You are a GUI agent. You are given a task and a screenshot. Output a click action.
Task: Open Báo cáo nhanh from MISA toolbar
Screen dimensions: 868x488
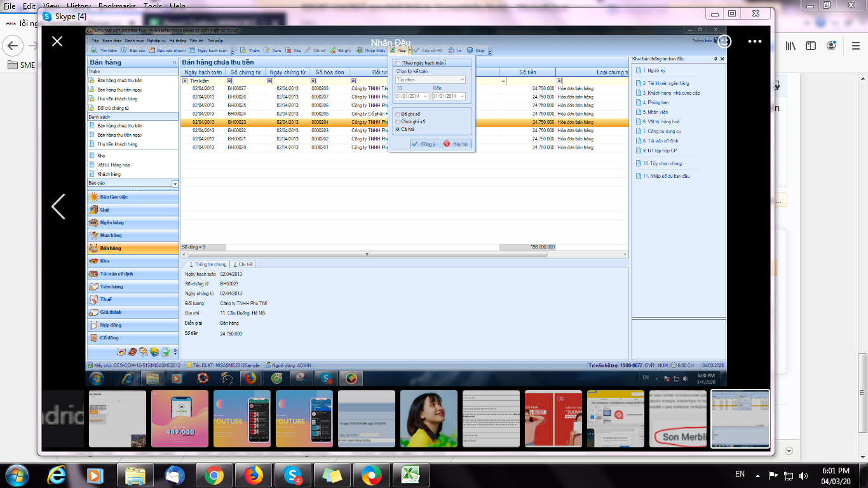pos(167,50)
